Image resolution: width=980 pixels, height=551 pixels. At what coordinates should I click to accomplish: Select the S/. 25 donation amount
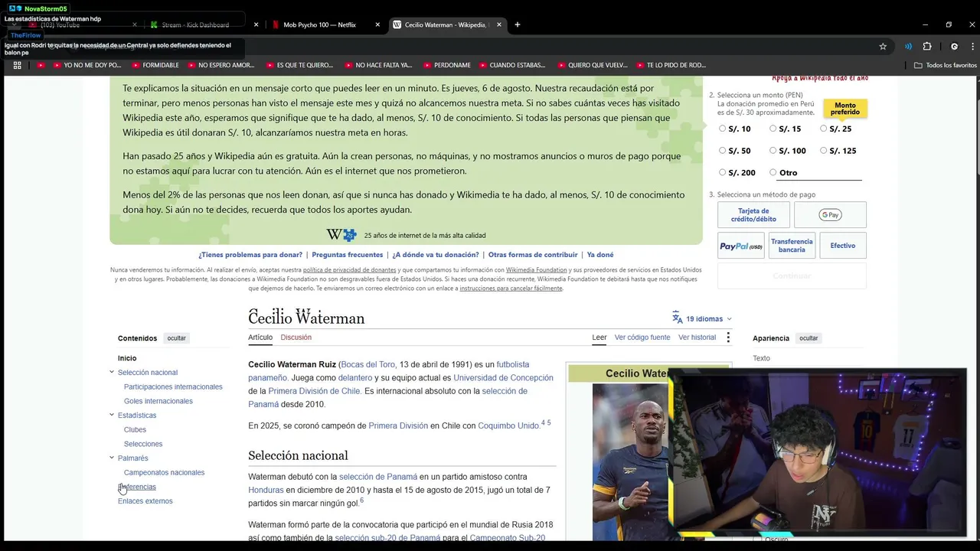823,129
